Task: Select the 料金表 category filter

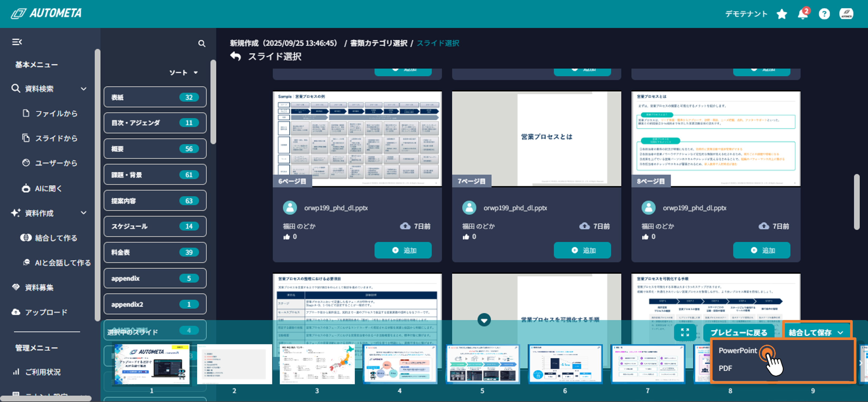Action: click(155, 252)
